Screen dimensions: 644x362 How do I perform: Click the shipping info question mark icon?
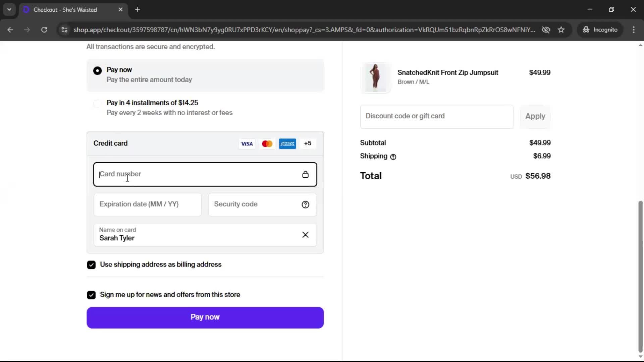click(x=393, y=157)
